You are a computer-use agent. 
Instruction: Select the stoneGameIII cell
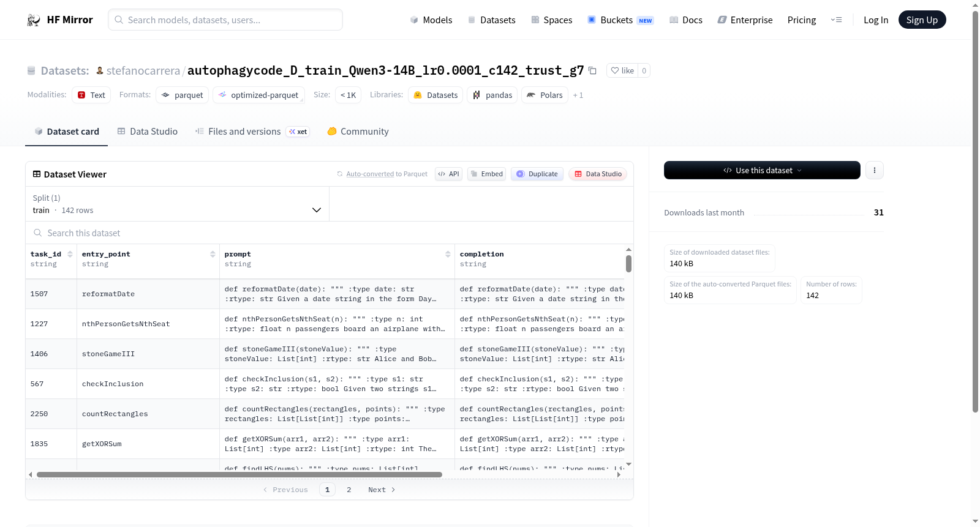(x=148, y=354)
